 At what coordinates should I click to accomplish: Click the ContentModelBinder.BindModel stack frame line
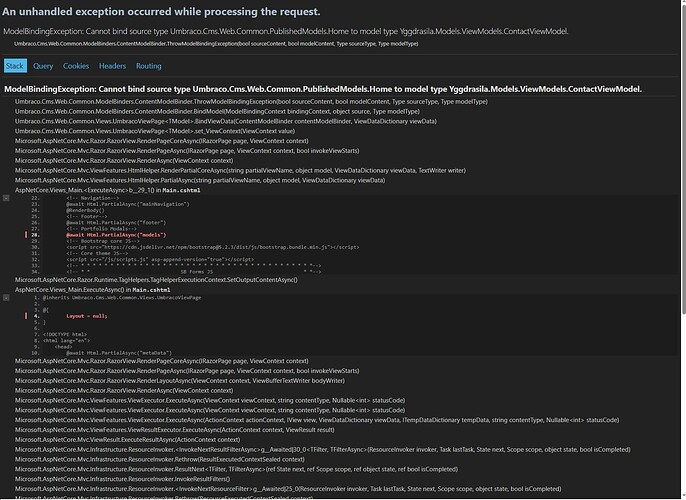coord(217,112)
